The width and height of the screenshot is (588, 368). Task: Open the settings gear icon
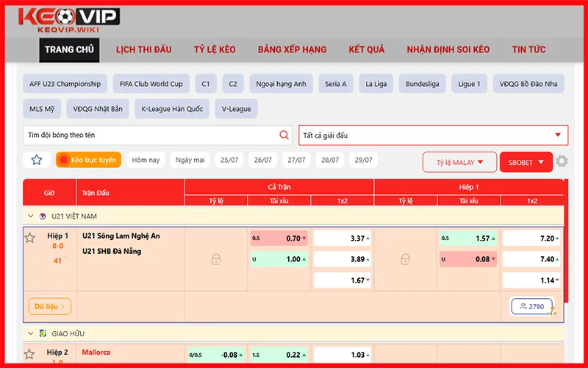(x=562, y=162)
